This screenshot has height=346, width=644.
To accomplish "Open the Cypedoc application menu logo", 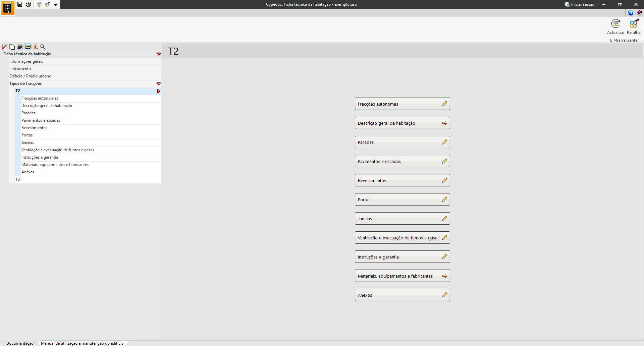I will click(x=7, y=8).
